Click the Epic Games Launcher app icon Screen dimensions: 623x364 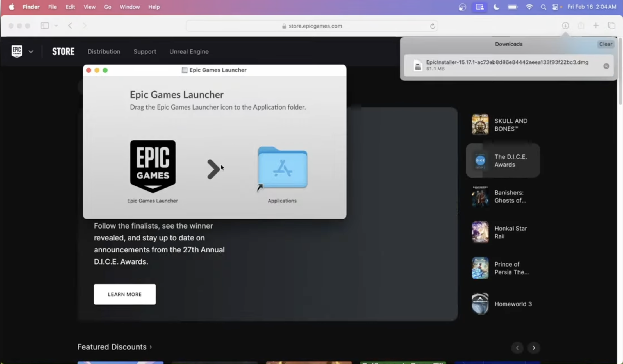coord(153,166)
